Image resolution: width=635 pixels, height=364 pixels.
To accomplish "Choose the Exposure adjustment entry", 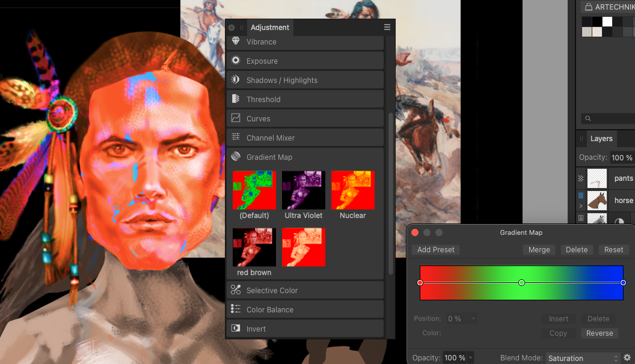I will point(305,61).
